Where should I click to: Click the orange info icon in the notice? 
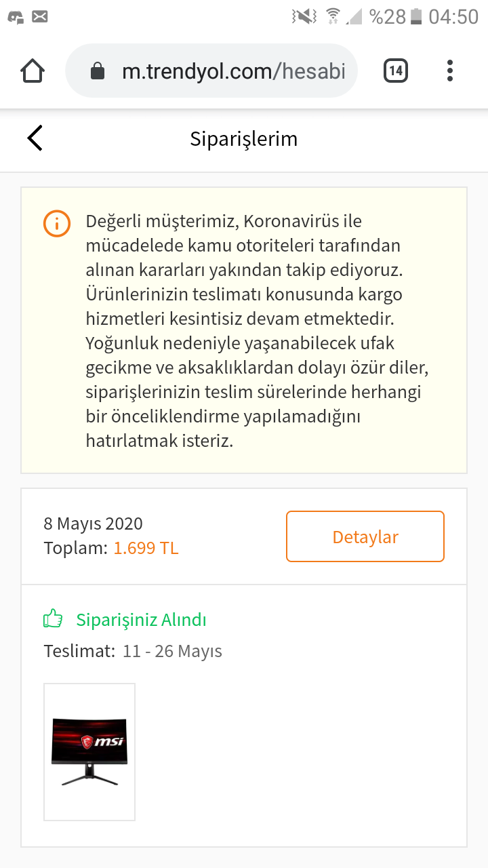pyautogui.click(x=57, y=224)
